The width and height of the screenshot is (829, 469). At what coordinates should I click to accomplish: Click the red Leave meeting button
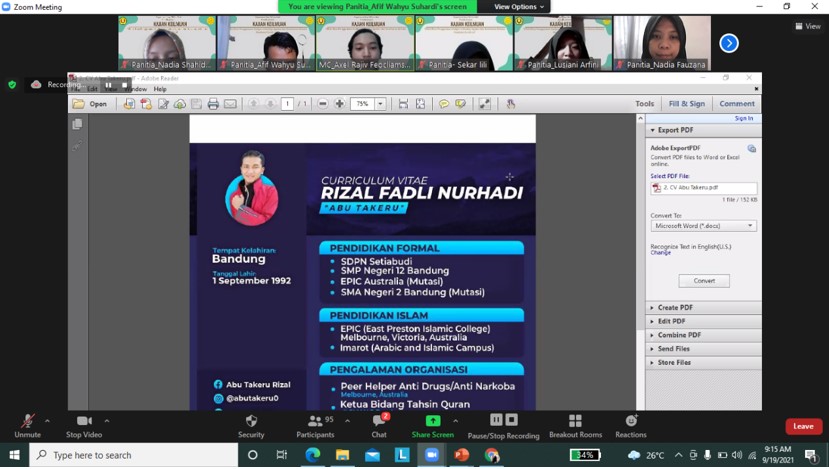coord(803,426)
